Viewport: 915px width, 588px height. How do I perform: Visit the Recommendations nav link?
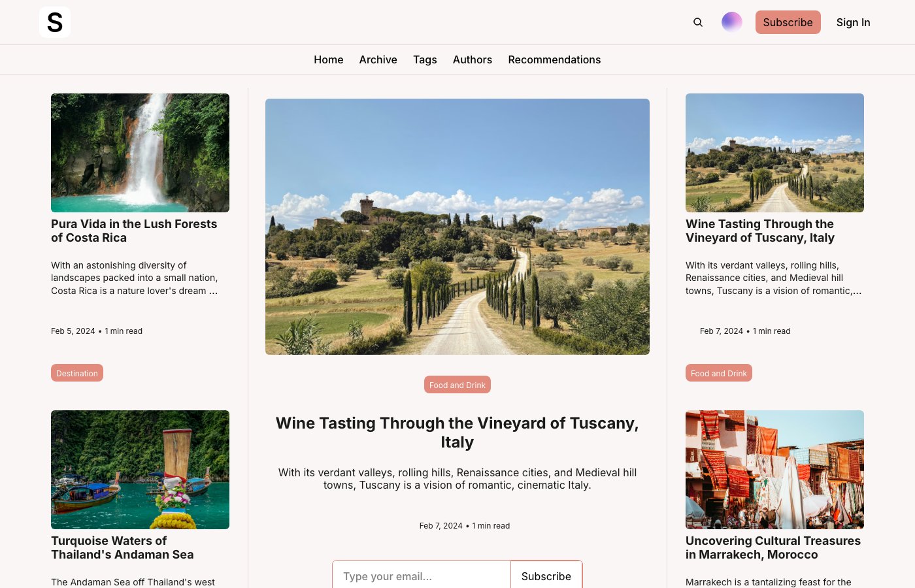click(x=554, y=59)
